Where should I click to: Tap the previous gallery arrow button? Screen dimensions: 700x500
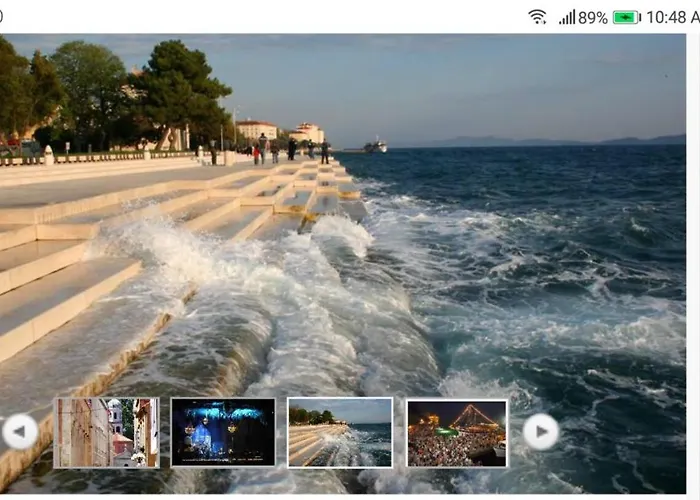pyautogui.click(x=19, y=432)
